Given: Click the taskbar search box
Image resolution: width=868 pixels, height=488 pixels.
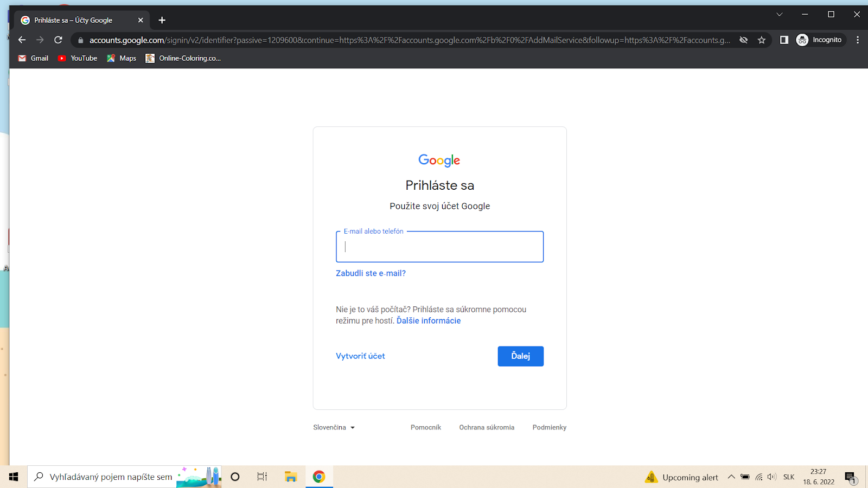Looking at the screenshot, I should coord(124,477).
